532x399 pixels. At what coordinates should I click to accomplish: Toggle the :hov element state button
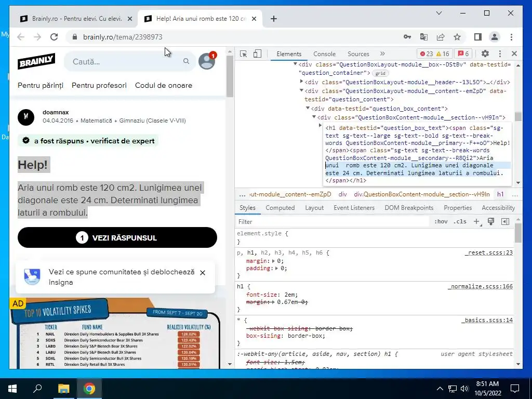pyautogui.click(x=441, y=221)
